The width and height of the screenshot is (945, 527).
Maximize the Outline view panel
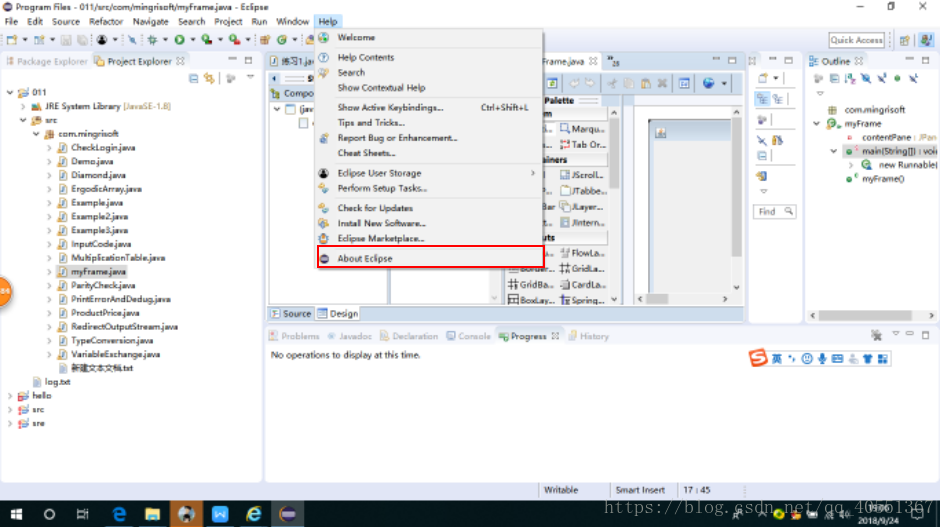click(x=926, y=60)
